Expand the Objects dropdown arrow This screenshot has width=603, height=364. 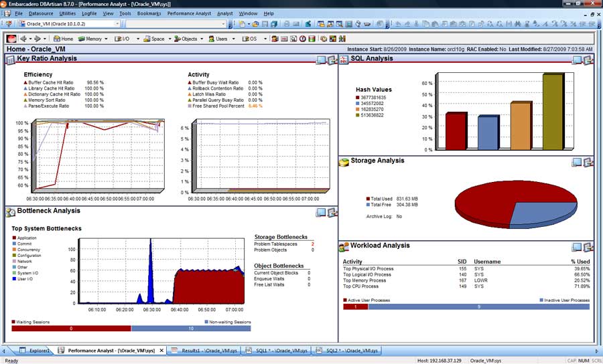click(x=202, y=39)
